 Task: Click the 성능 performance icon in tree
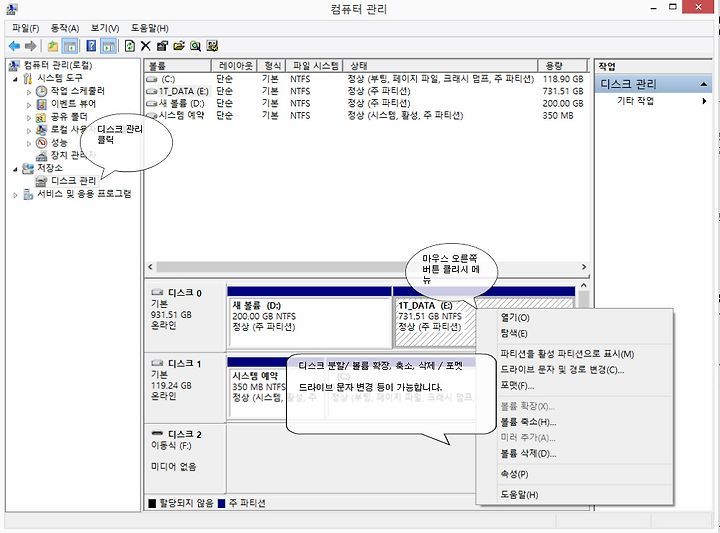point(41,142)
